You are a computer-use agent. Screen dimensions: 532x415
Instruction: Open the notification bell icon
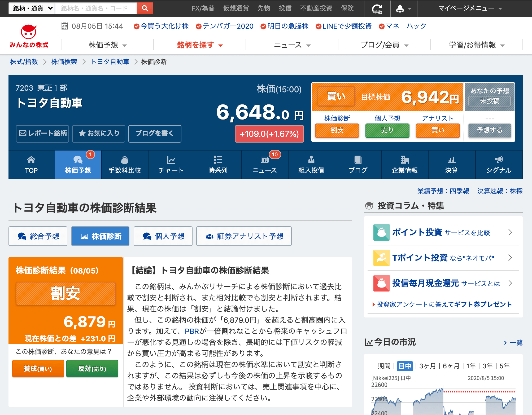point(400,9)
